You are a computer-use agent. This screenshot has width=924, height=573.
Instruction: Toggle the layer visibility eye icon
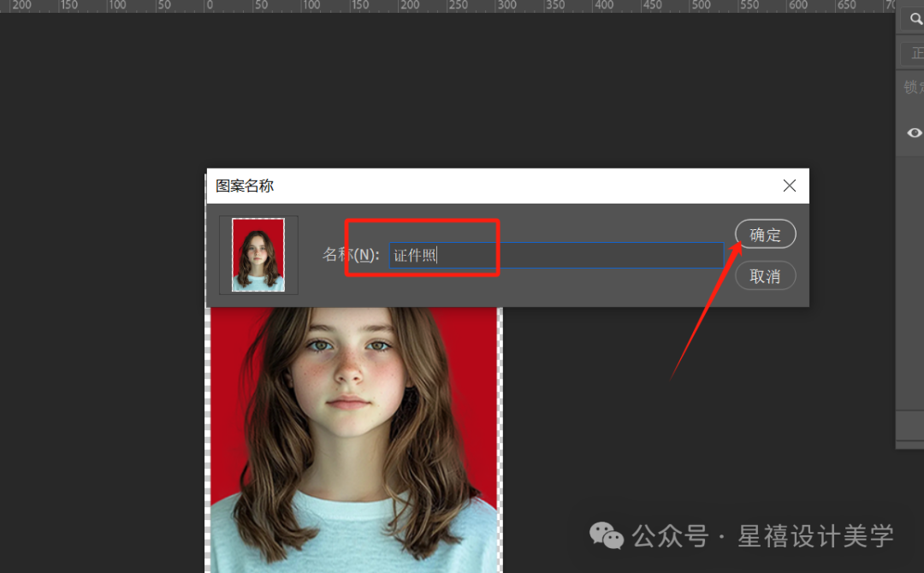tap(914, 133)
